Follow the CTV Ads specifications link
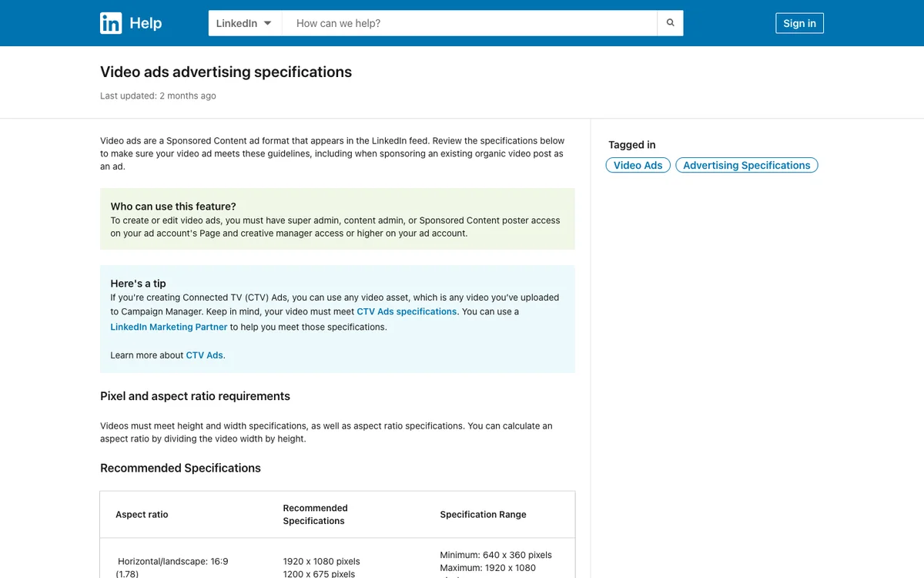 click(407, 311)
